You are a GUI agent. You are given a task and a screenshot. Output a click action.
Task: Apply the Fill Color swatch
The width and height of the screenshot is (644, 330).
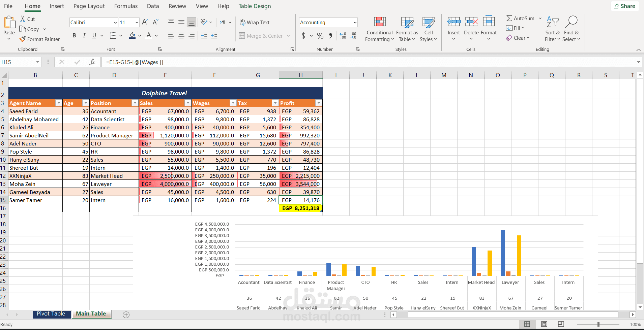coord(132,36)
